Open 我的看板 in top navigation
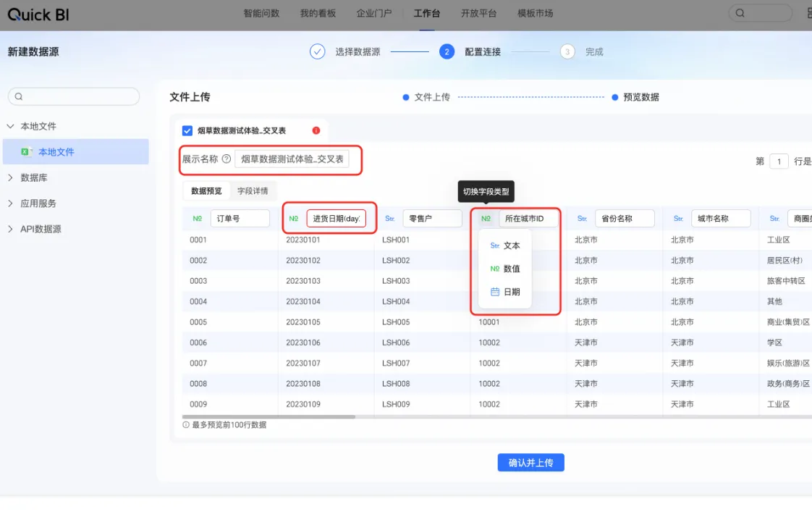812x512 pixels. (x=318, y=14)
